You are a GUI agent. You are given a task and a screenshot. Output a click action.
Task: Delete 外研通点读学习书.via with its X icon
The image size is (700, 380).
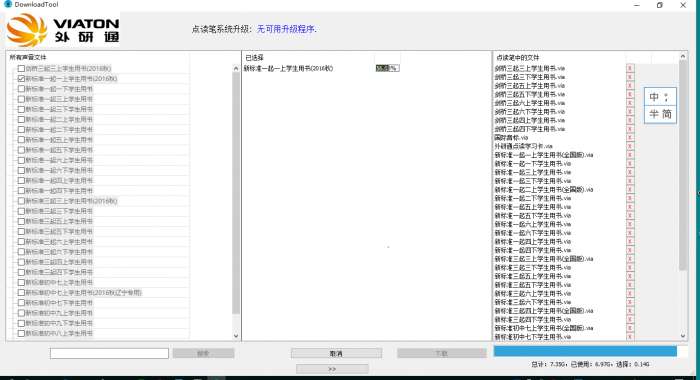point(630,146)
